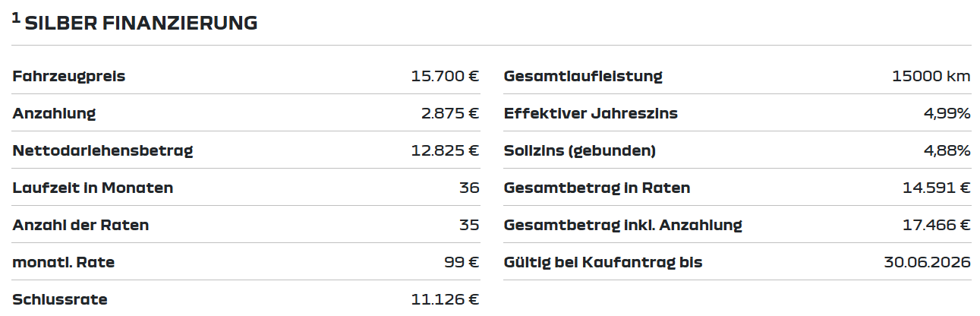
Task: Click the Fahrzeugpreis label
Action: 69,76
